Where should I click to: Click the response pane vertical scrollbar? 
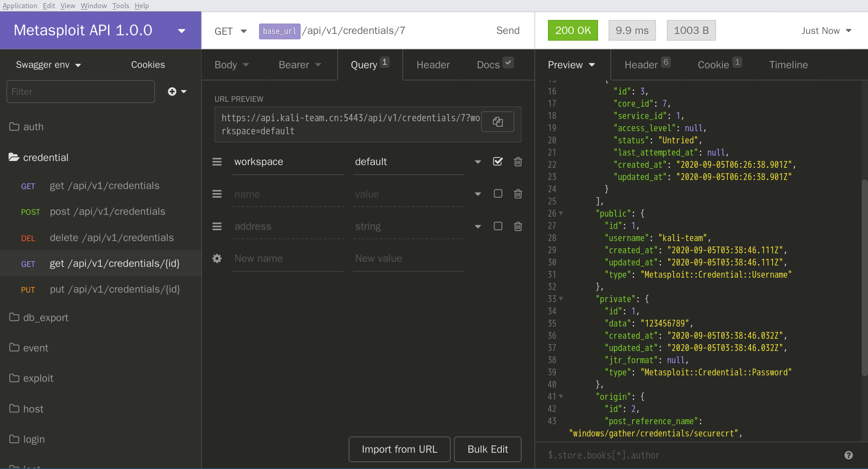(864, 278)
